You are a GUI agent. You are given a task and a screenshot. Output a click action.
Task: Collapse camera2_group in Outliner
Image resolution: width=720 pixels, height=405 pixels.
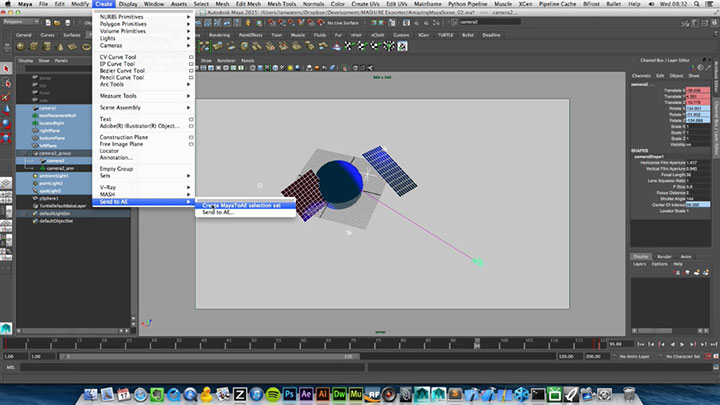[x=25, y=153]
